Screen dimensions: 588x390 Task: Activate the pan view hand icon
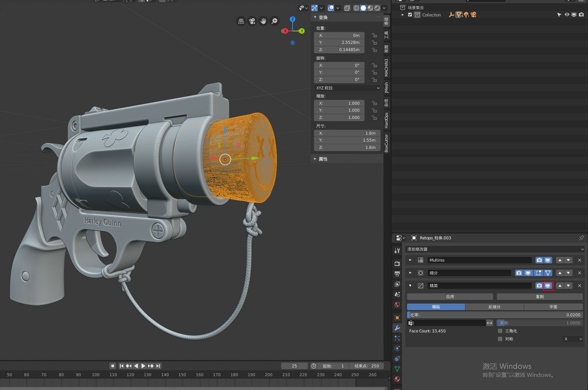[x=263, y=21]
